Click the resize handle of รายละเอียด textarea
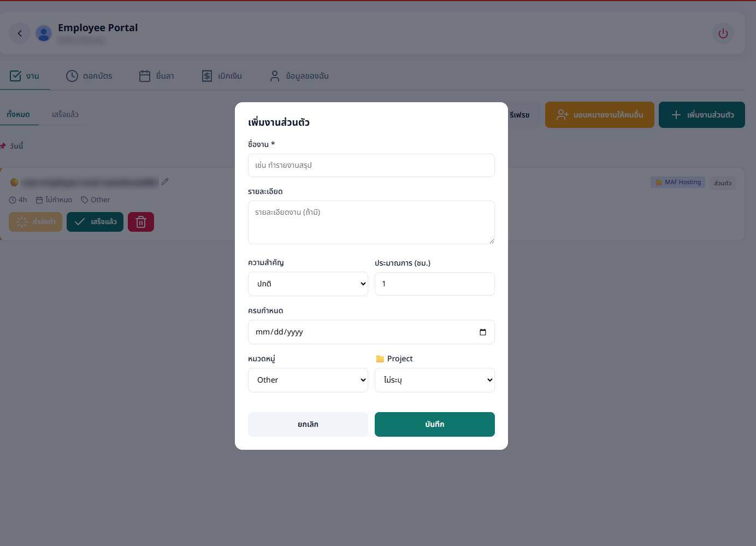 click(x=491, y=240)
